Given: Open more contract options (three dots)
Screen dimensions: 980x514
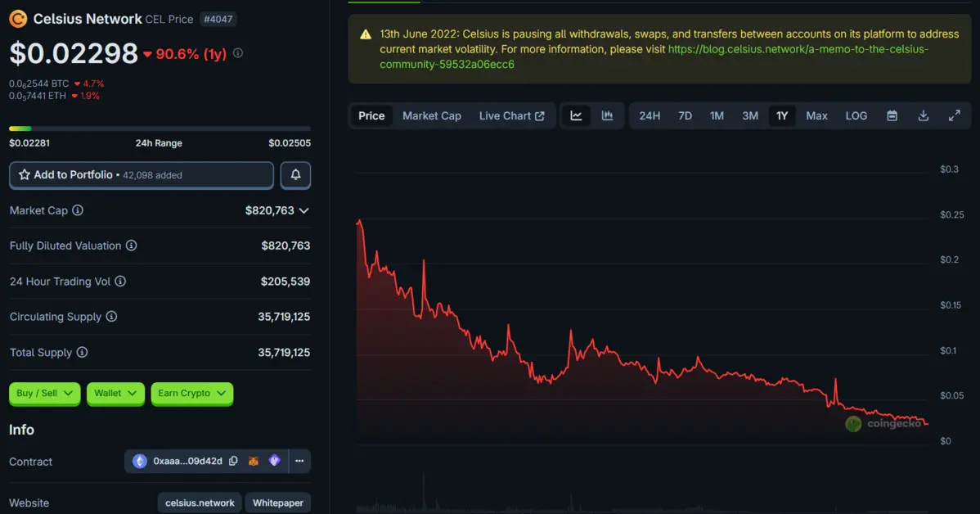Looking at the screenshot, I should [x=299, y=462].
